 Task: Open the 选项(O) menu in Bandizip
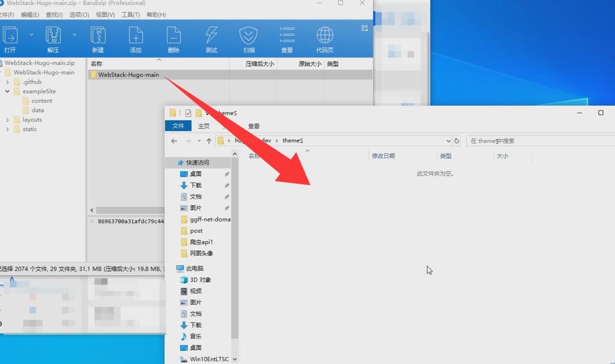79,15
